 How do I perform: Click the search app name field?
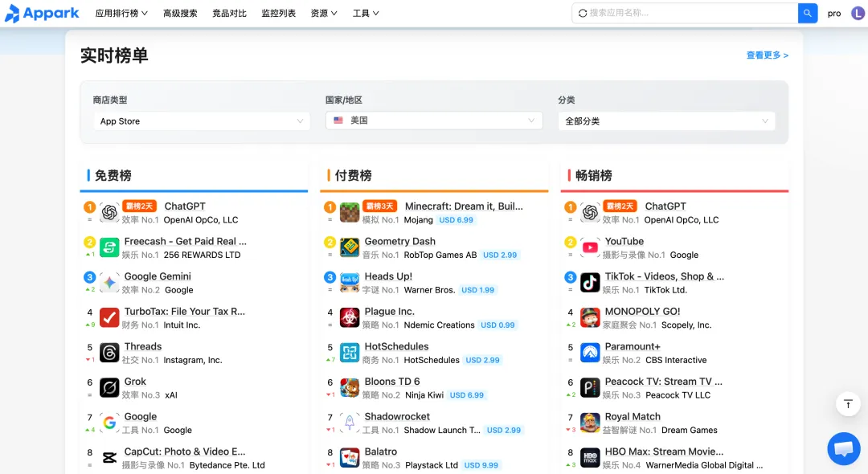tap(685, 14)
